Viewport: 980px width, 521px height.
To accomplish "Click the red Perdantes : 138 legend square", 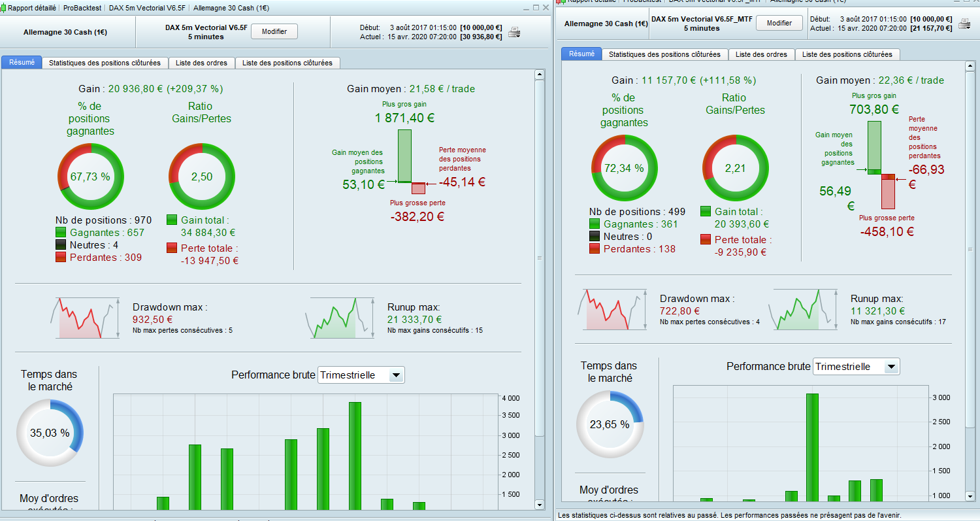I will tap(595, 248).
